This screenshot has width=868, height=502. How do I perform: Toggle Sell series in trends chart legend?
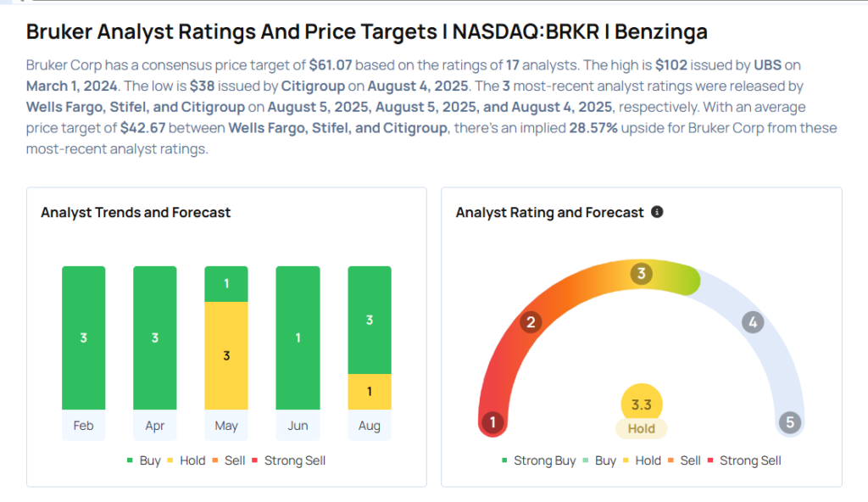pyautogui.click(x=230, y=460)
